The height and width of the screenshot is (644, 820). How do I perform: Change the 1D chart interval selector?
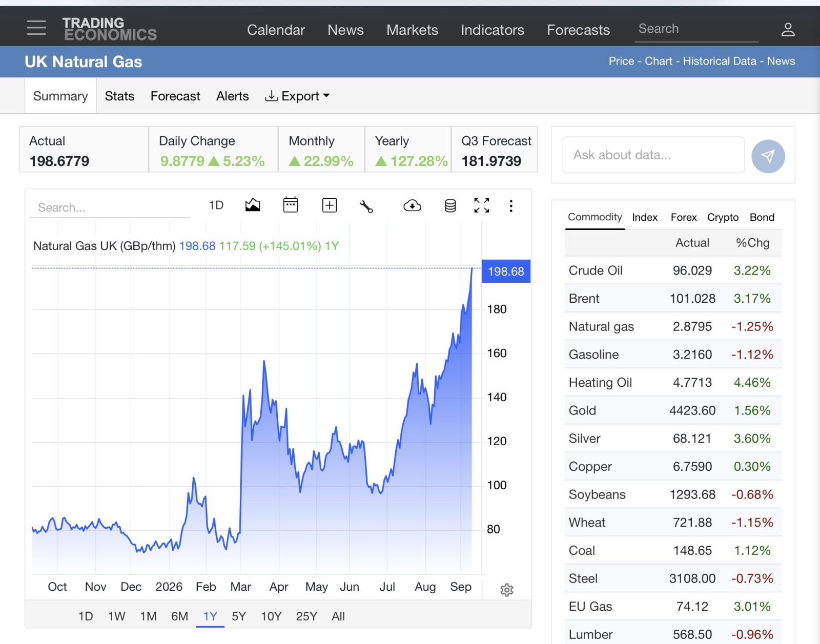pos(216,205)
